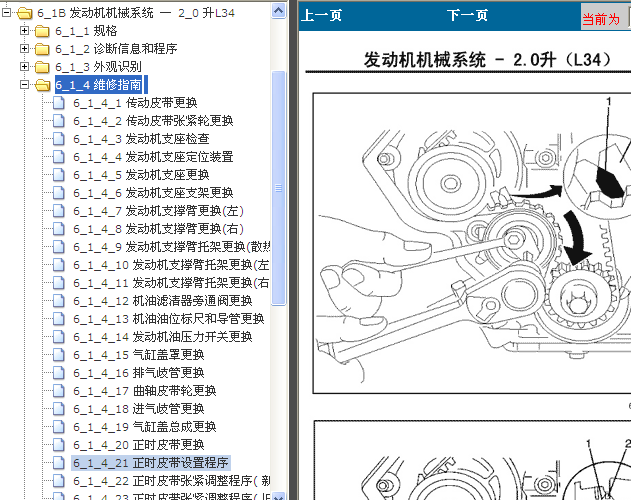Image resolution: width=631 pixels, height=500 pixels.
Task: Expand the 6_1_3 外观识别 folder
Action: tap(25, 67)
